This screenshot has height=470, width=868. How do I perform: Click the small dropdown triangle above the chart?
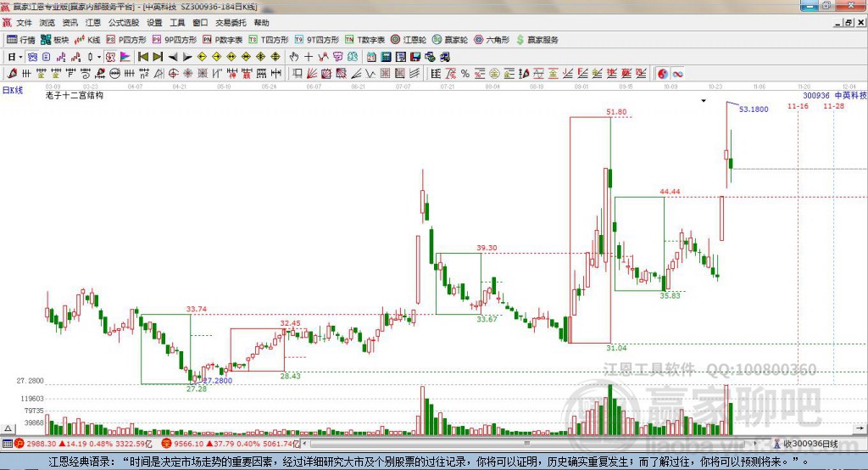[704, 101]
